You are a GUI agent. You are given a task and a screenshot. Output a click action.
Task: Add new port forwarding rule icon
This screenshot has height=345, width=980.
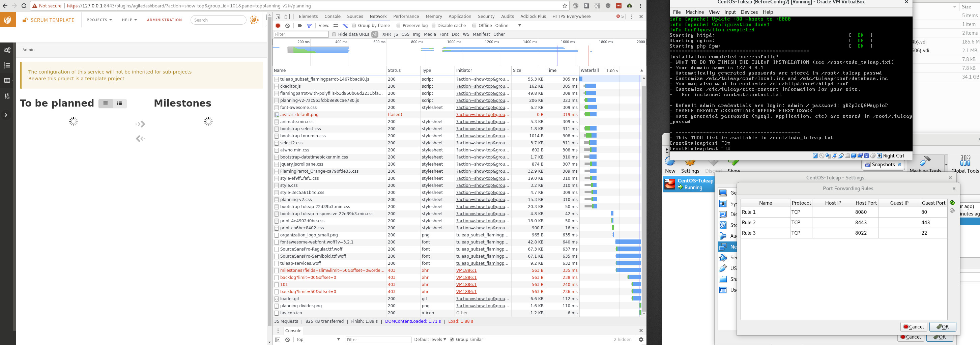coord(952,203)
